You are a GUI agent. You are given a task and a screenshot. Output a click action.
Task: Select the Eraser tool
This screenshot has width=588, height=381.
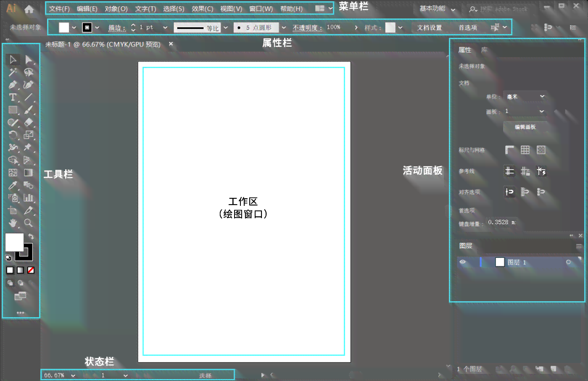pos(29,123)
